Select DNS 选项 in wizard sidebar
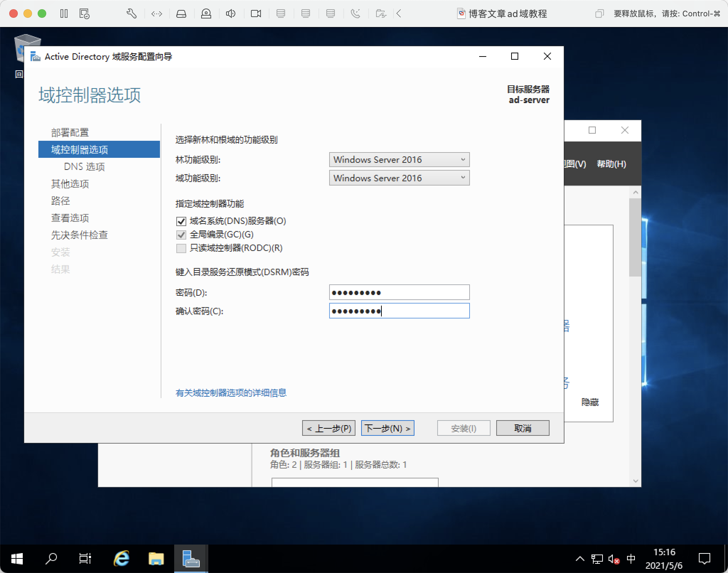 point(84,167)
